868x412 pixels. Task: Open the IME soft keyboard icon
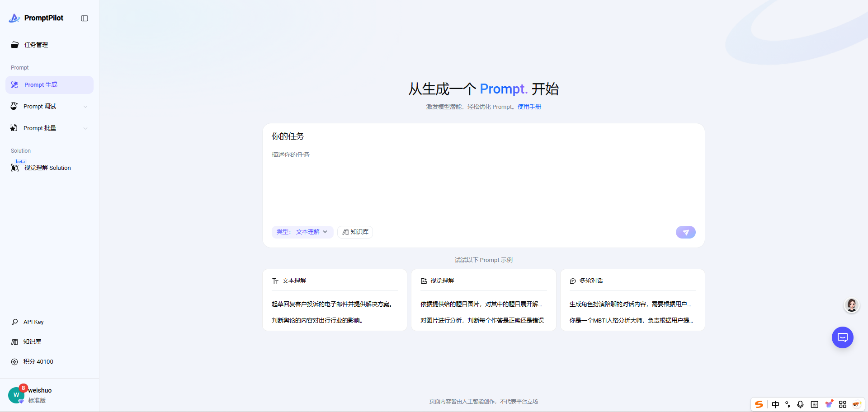click(815, 404)
